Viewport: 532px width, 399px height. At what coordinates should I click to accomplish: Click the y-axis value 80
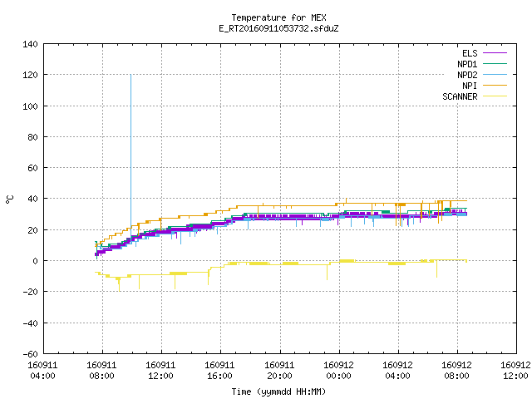32,137
